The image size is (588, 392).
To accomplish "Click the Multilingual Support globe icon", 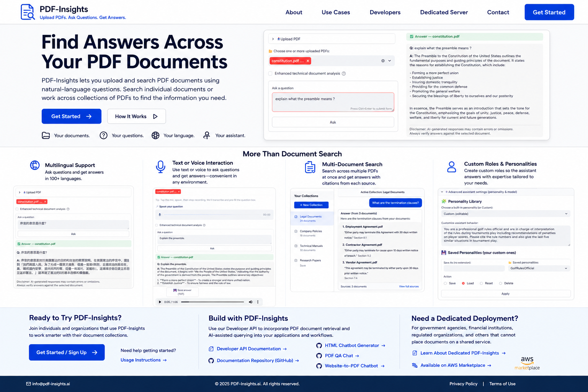I will coord(35,165).
